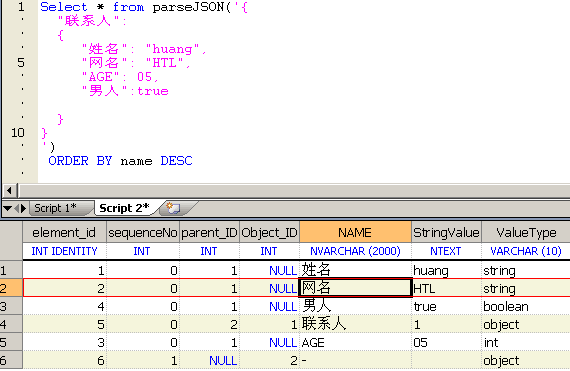This screenshot has height=371, width=570.
Task: Click the ValueType cell int
Action: coord(526,342)
